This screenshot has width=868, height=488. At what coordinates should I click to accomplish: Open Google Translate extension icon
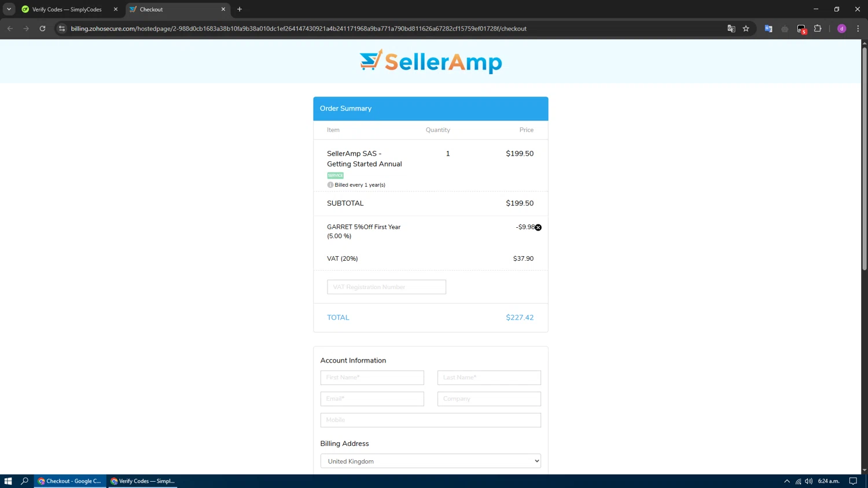coord(768,28)
